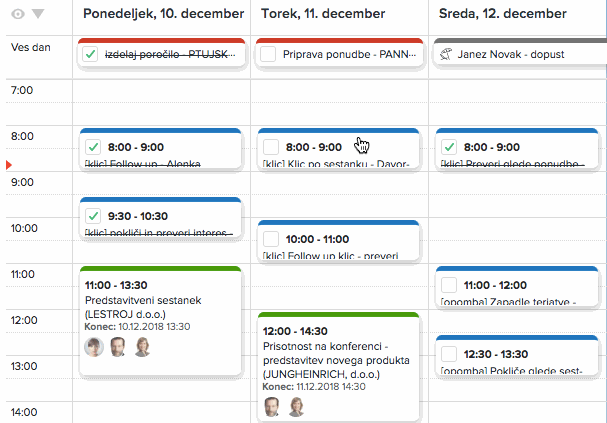The height and width of the screenshot is (423, 607).
Task: Click the 'Ves dan' all-day row label
Action: [28, 47]
